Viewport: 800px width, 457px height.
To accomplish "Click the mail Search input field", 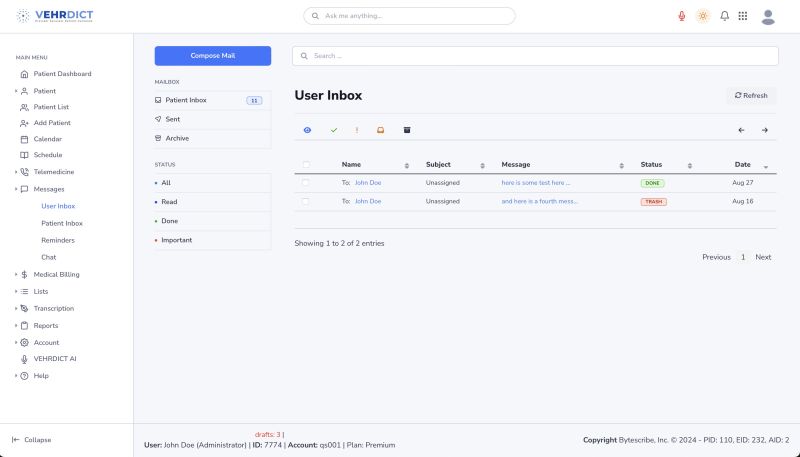I will coord(535,56).
